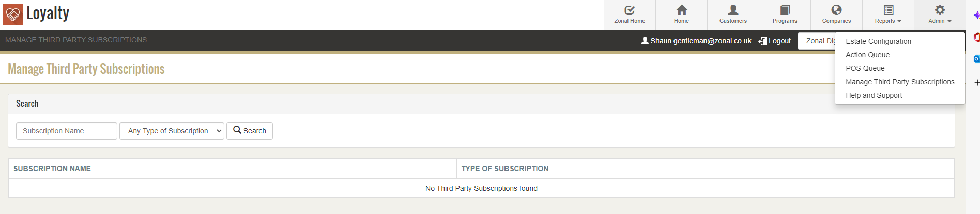
Task: Click the Office icon in browser sidebar
Action: click(976, 37)
